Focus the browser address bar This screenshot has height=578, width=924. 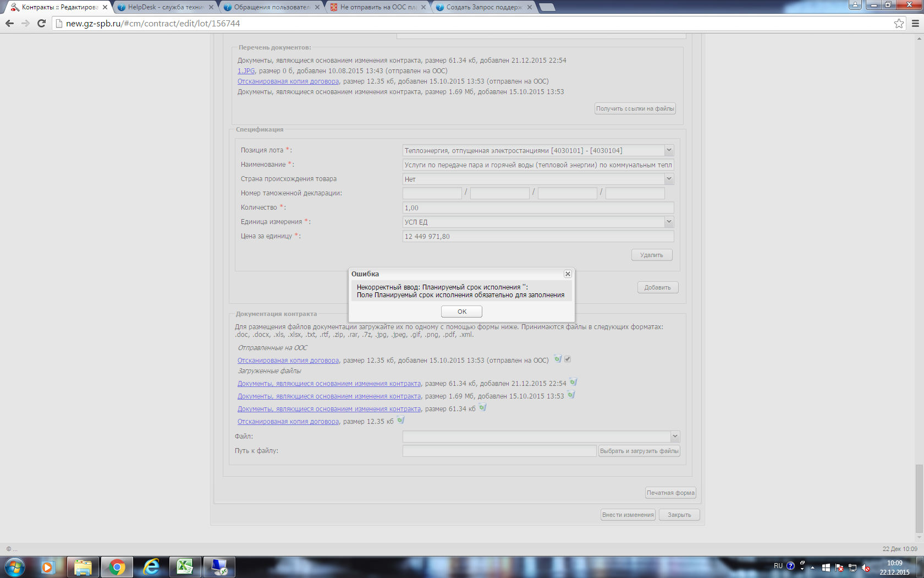pos(473,23)
